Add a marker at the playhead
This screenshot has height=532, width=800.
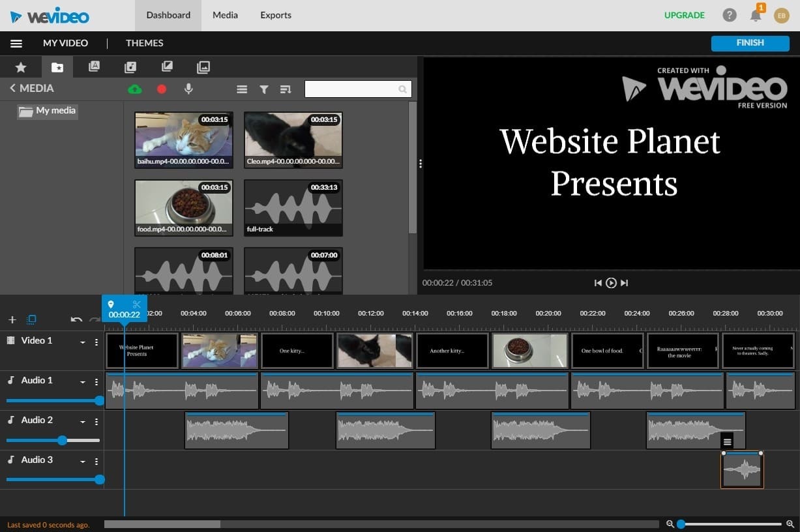(x=111, y=304)
